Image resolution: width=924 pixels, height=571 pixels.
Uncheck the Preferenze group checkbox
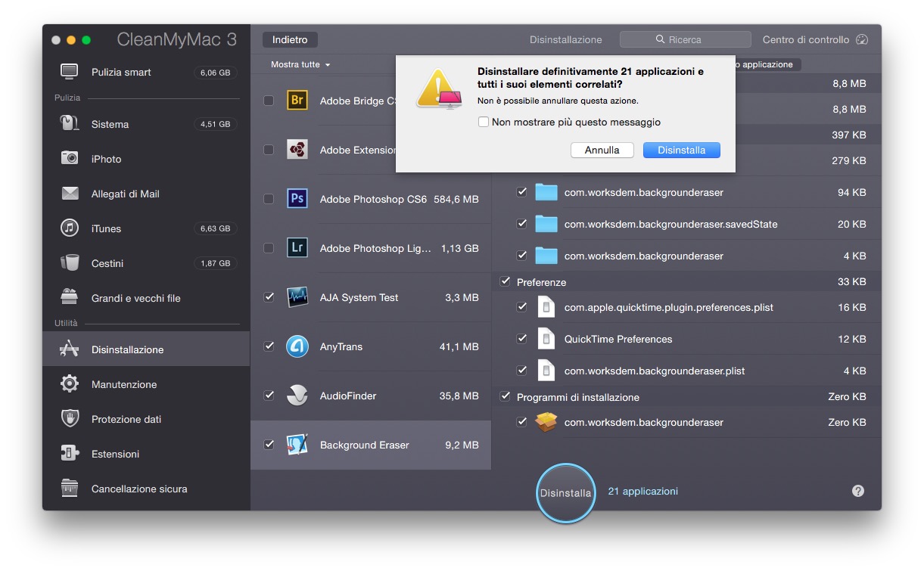tap(506, 281)
